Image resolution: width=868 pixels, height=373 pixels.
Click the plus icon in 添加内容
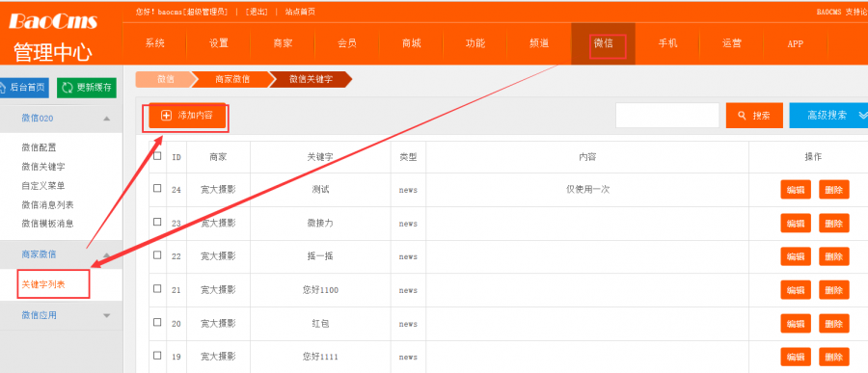coord(166,116)
